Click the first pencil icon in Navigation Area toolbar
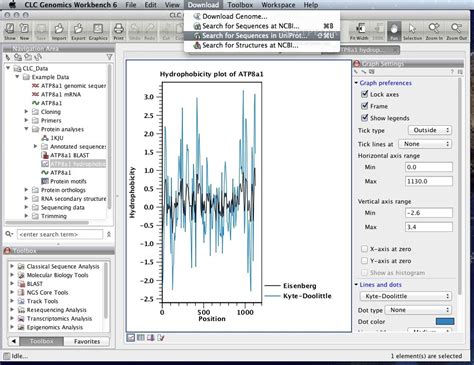 (8, 57)
